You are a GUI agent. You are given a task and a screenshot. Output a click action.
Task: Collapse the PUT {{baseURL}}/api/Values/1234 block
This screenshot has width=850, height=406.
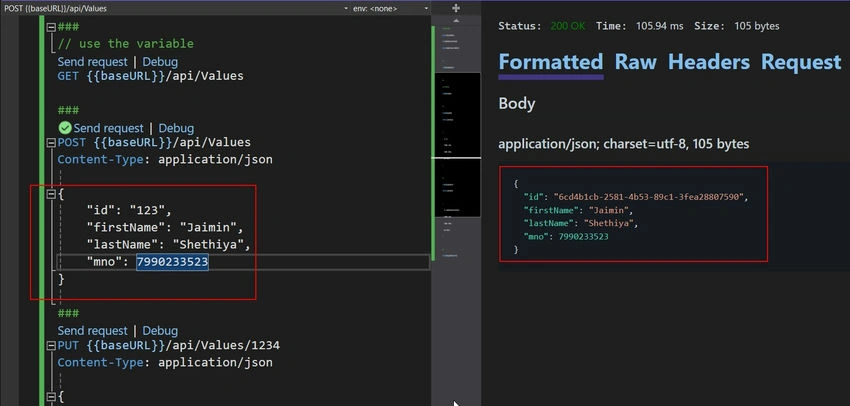(x=50, y=346)
